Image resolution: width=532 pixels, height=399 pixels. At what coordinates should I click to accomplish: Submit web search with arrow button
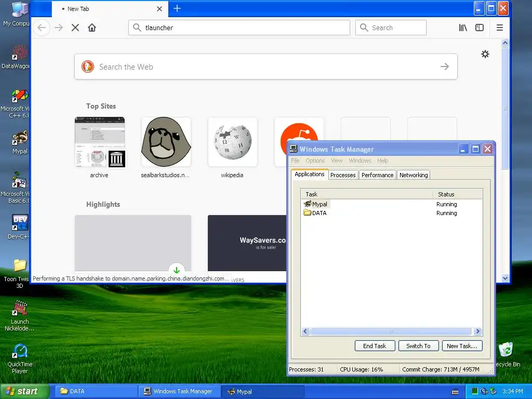click(x=445, y=66)
